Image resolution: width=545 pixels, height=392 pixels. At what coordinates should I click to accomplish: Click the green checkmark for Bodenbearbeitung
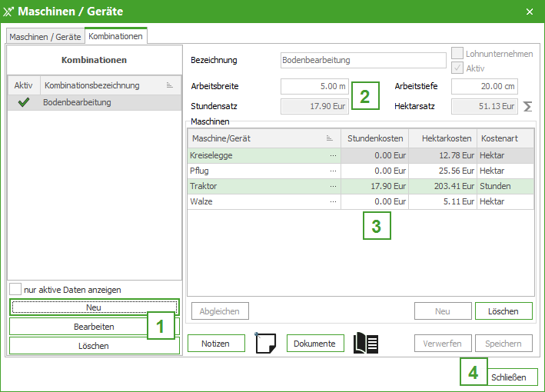pos(23,102)
